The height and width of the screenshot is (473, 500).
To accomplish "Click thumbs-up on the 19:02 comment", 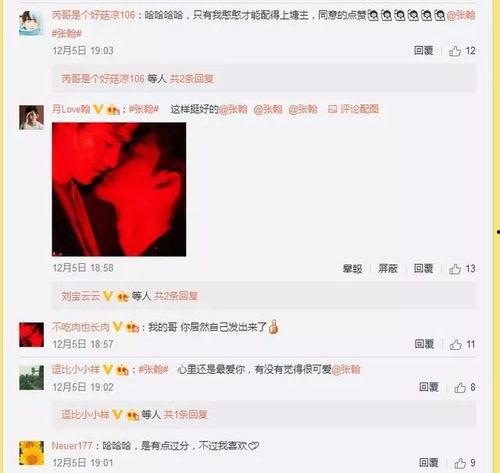I will (460, 387).
